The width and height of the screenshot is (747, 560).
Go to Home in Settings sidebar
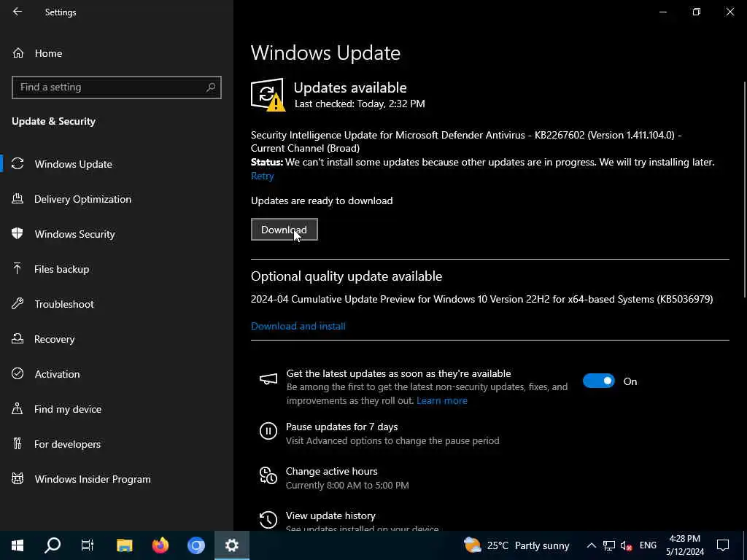[48, 53]
